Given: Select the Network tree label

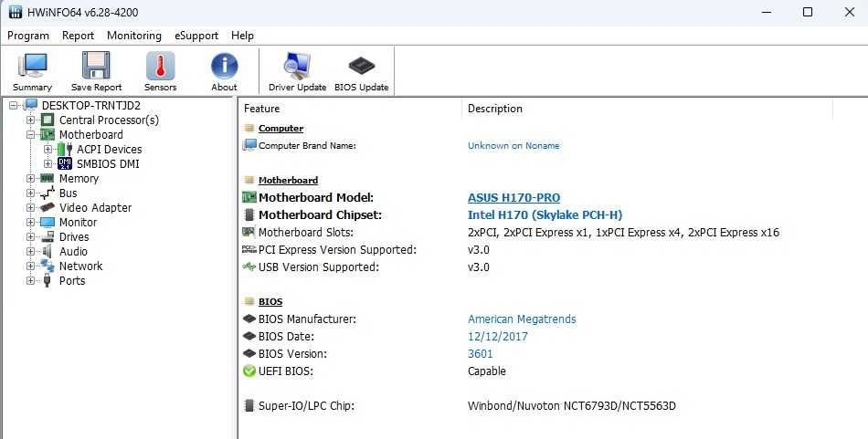Looking at the screenshot, I should click(x=80, y=266).
